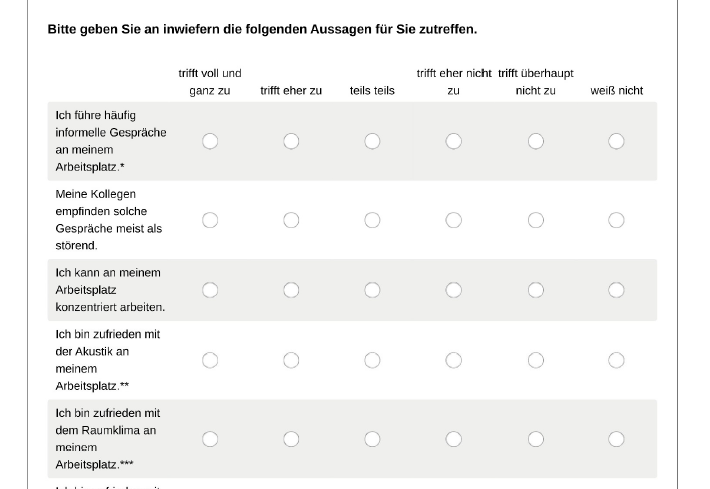710x489 pixels.
Task: Choose 'trifft überhaupt nicht zu' for Akustik
Action: click(x=536, y=360)
